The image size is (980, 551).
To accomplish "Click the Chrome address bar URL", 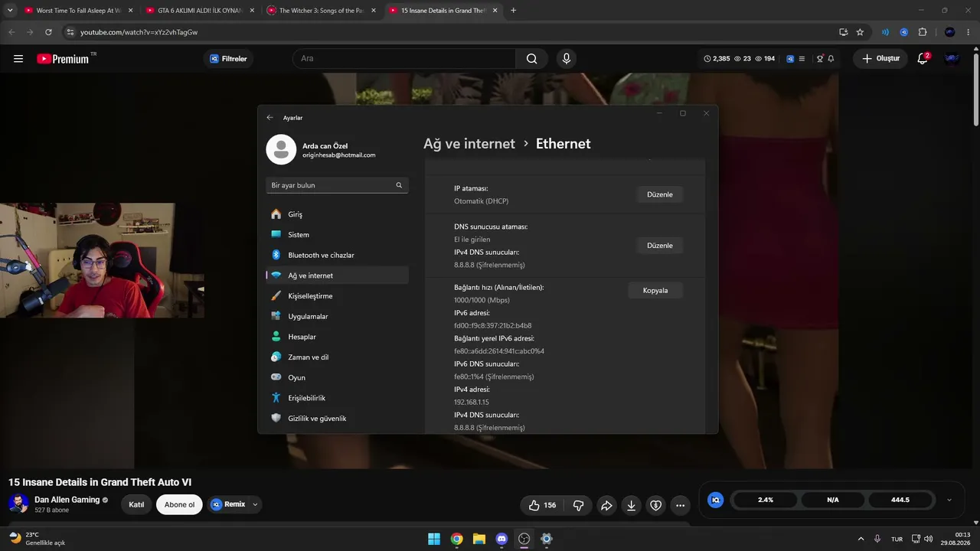I will (x=139, y=32).
